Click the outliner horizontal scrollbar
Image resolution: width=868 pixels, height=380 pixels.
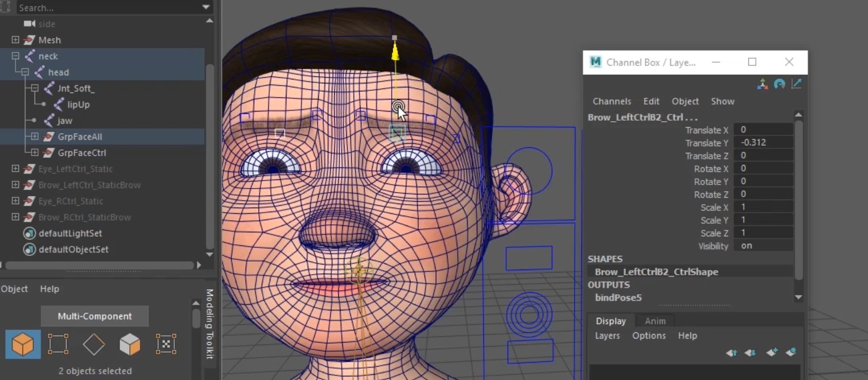click(99, 266)
